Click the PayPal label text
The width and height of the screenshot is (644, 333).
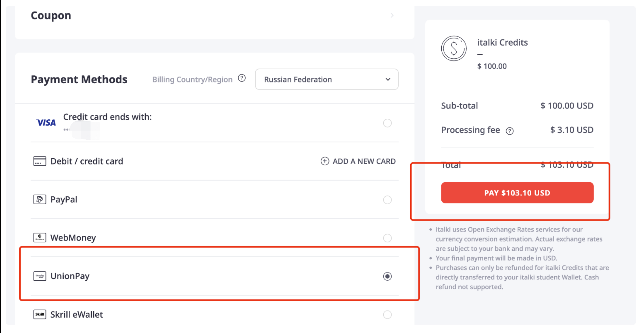pos(64,200)
